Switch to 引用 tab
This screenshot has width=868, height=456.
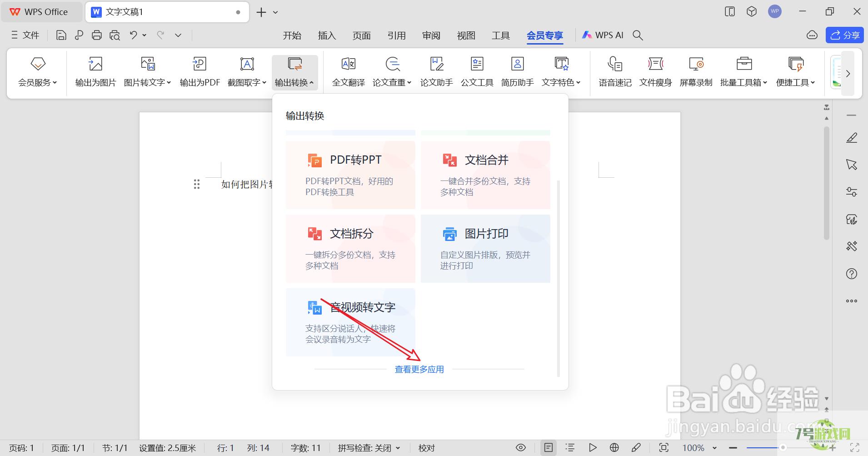point(396,35)
